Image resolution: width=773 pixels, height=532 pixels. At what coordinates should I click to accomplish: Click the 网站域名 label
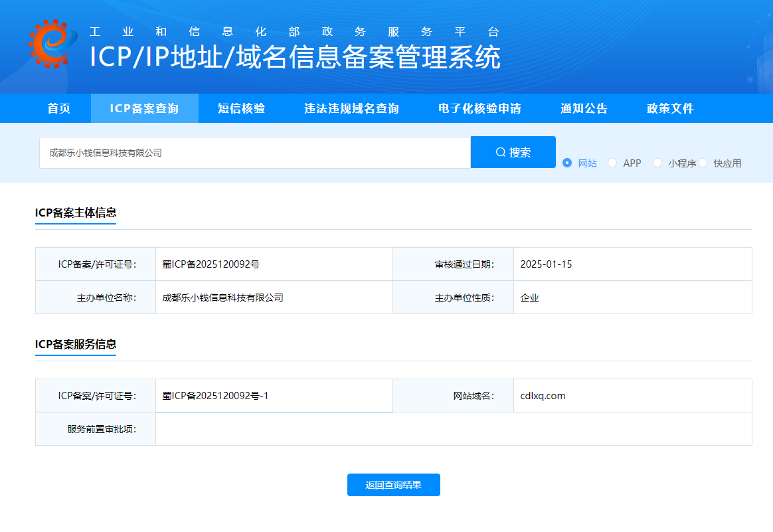(x=473, y=396)
